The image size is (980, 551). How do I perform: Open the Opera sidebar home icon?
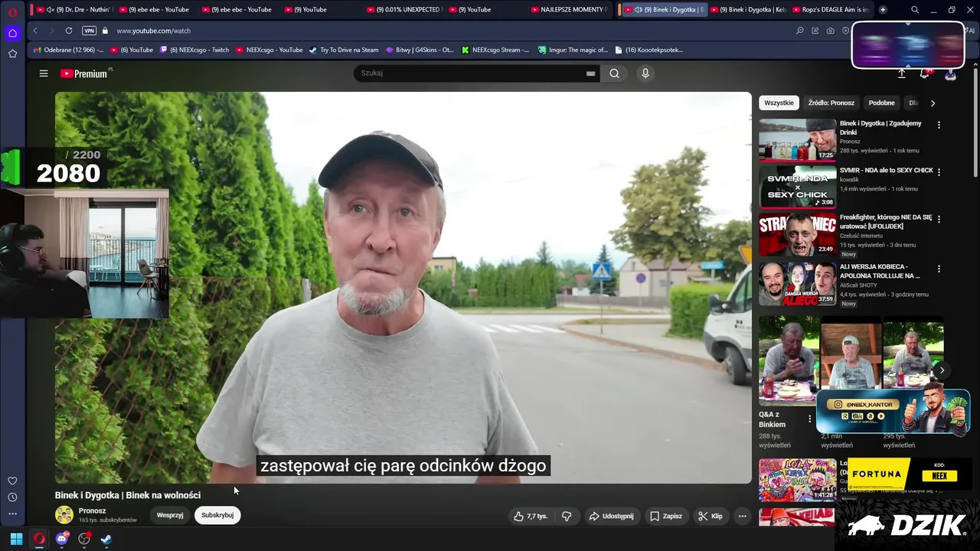pos(12,33)
